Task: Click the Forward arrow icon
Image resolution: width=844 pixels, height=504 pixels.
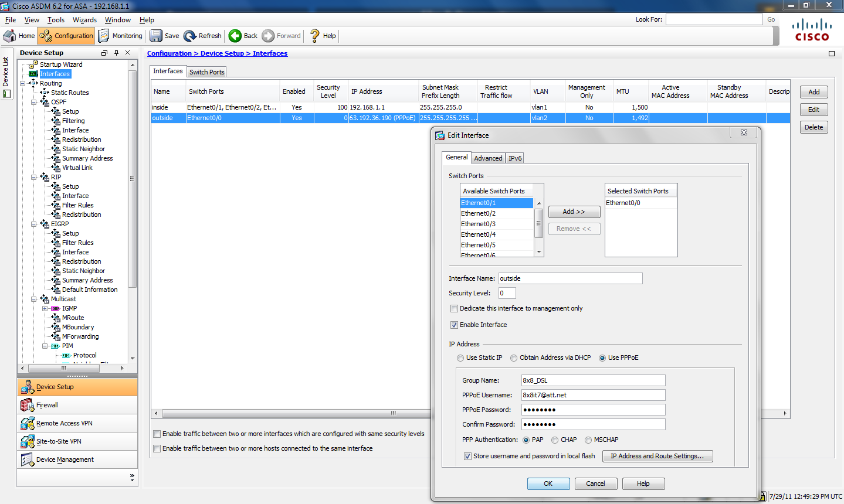Action: tap(268, 36)
